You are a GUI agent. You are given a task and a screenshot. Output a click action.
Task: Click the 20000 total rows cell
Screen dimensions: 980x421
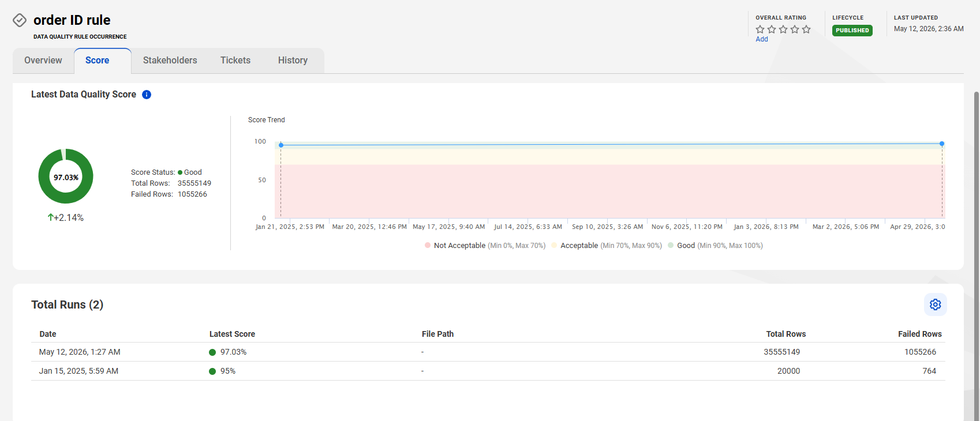pos(788,371)
